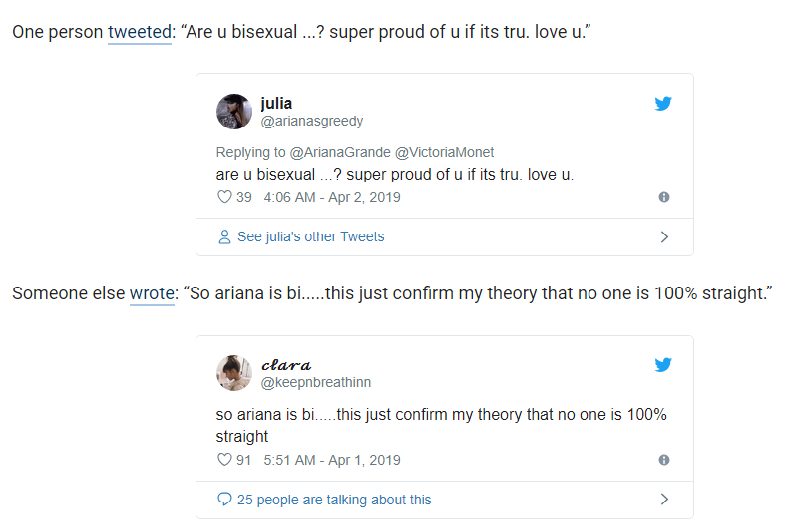Open the @keepnbreathinn handle
The image size is (786, 529).
click(x=316, y=382)
